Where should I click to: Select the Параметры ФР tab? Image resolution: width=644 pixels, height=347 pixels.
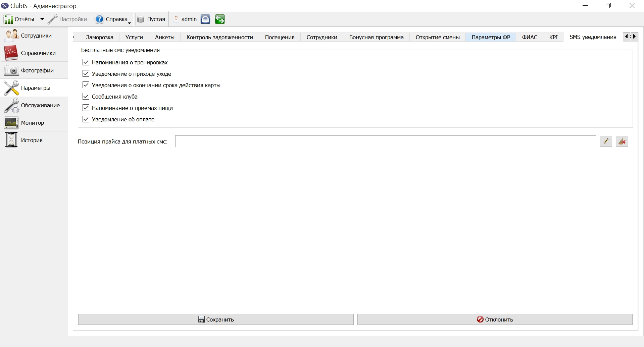pos(491,37)
